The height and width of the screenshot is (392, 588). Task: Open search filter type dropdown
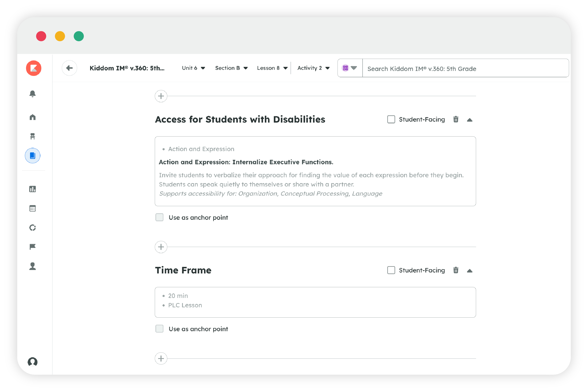coord(350,68)
